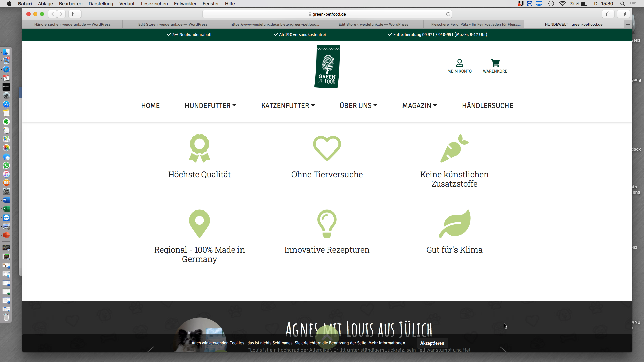Click the Green Petfood logo
The image size is (644, 362).
(327, 67)
